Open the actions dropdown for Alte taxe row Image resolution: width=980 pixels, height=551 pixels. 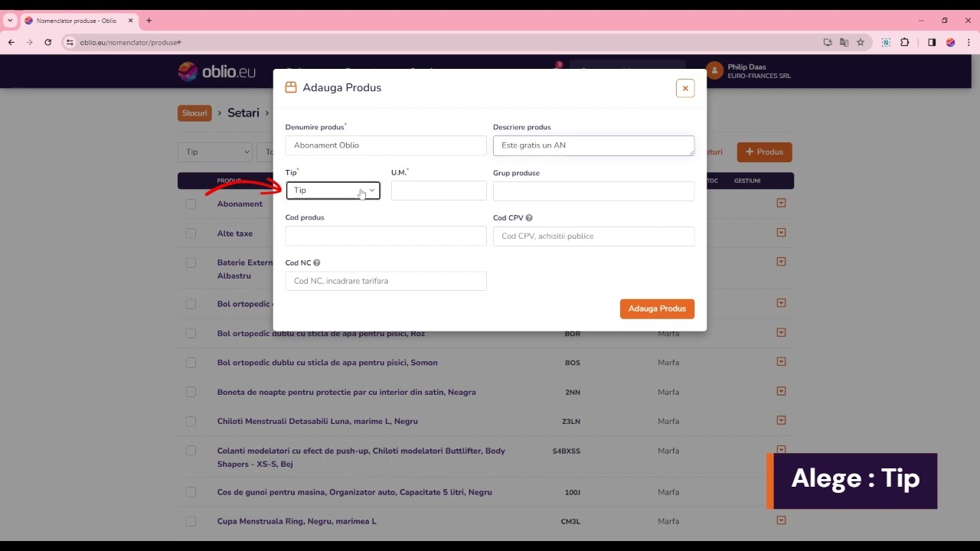tap(781, 232)
